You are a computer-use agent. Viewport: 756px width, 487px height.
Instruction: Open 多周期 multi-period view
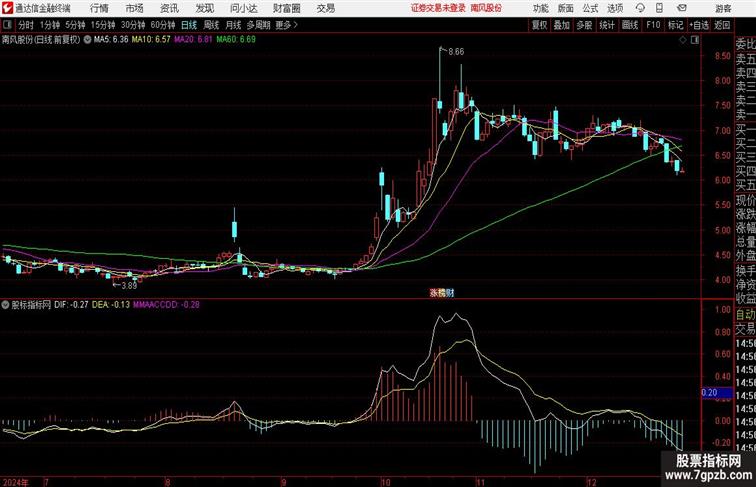pyautogui.click(x=258, y=25)
